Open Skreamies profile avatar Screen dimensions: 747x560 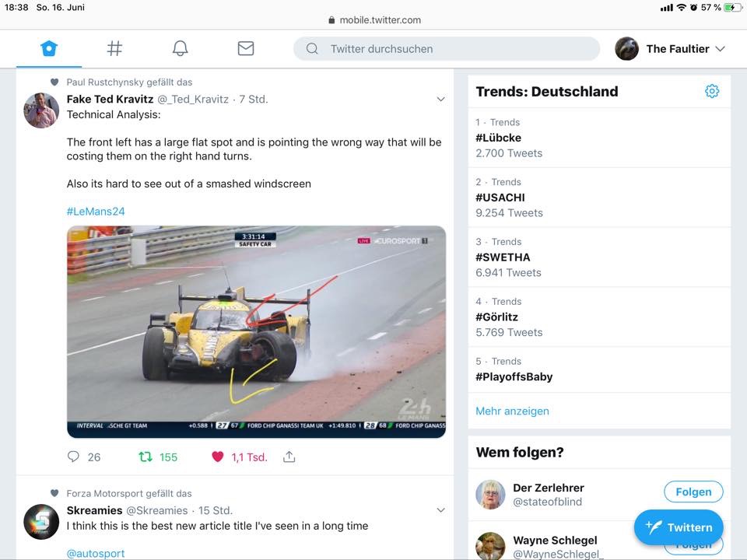pyautogui.click(x=41, y=522)
